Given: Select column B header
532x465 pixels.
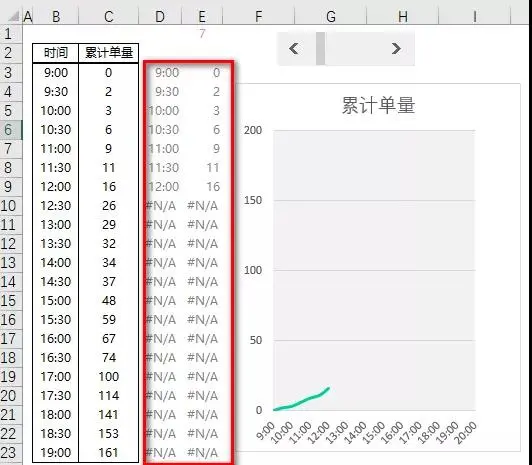Looking at the screenshot, I should point(56,16).
